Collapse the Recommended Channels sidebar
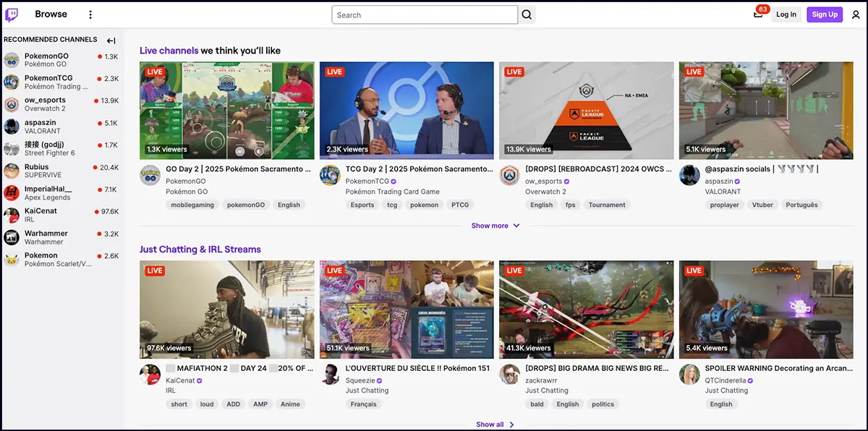The height and width of the screenshot is (431, 868). coord(111,40)
